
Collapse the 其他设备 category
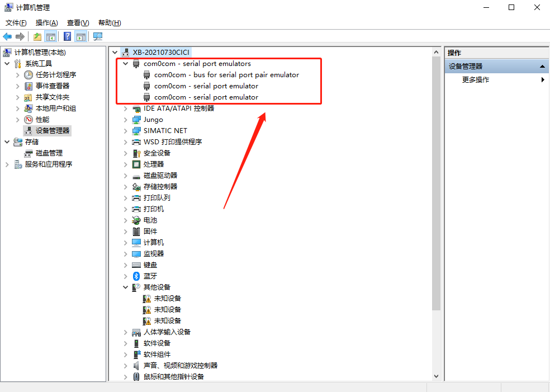125,287
